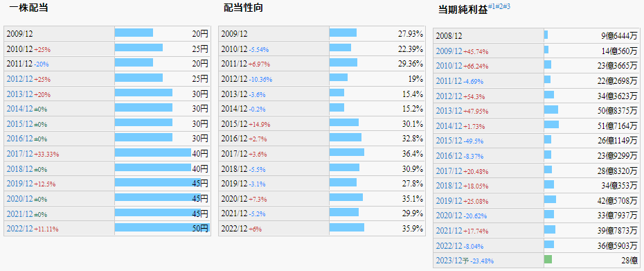Click the 当期純利益 heading
The image size is (644, 271).
tap(463, 10)
